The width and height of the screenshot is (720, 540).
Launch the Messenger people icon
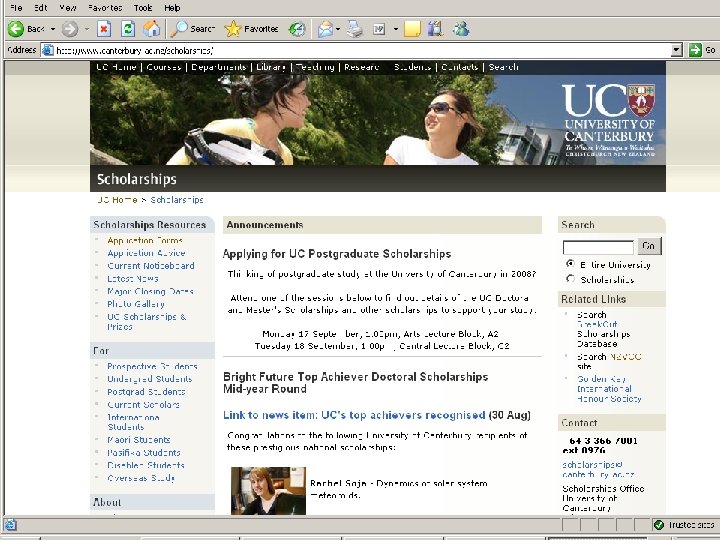[x=461, y=29]
